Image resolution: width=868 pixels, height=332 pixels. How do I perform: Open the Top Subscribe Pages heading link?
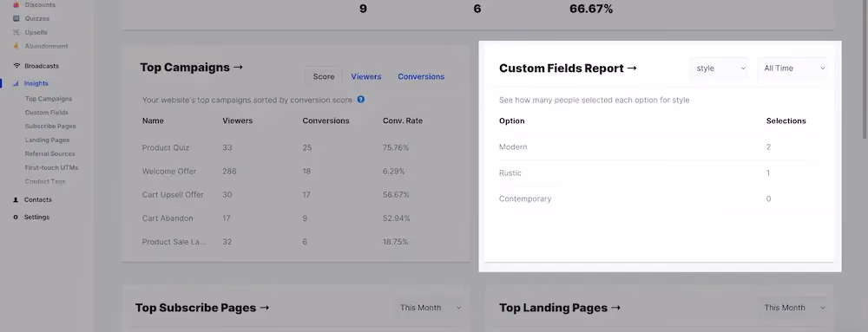[202, 308]
